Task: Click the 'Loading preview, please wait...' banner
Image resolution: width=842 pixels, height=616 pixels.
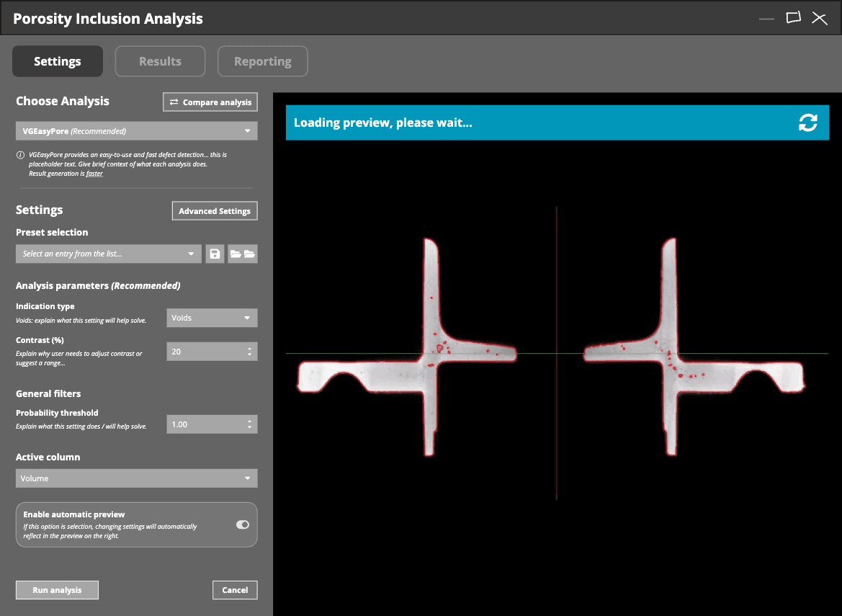Action: point(557,122)
